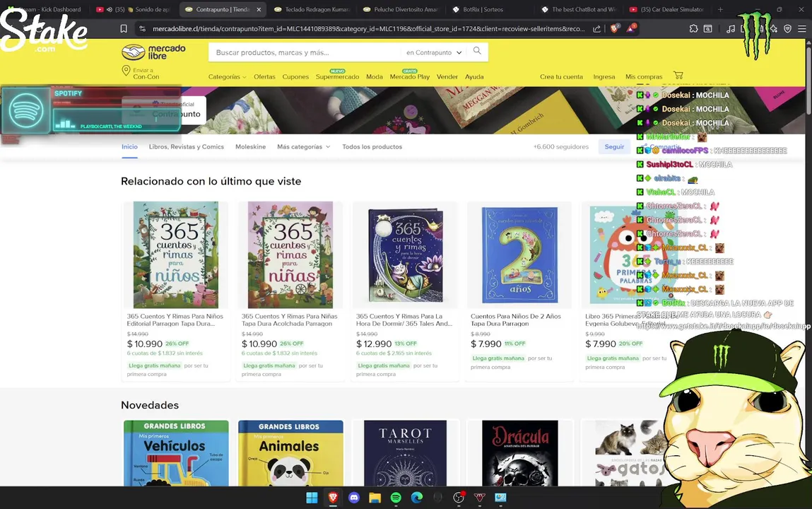
Task: Open a new browser tab with plus
Action: [720, 9]
